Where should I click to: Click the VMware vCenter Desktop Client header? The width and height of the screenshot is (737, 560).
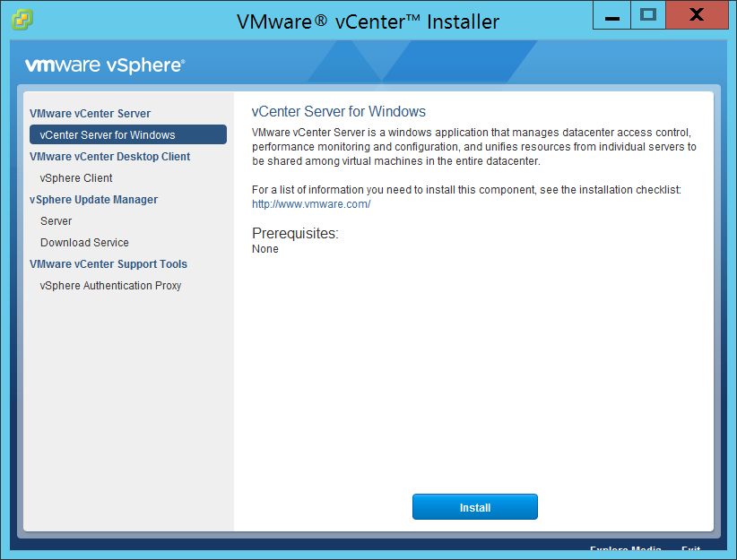(x=109, y=157)
